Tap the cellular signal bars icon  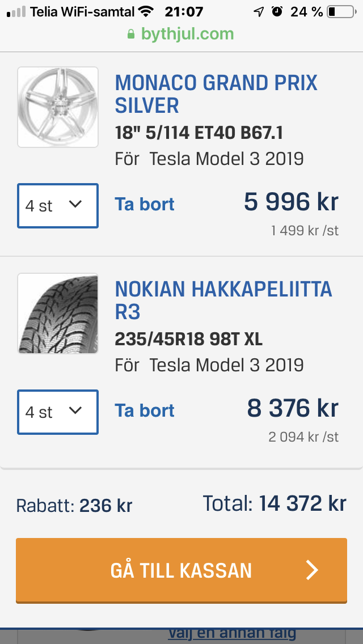coord(16,12)
